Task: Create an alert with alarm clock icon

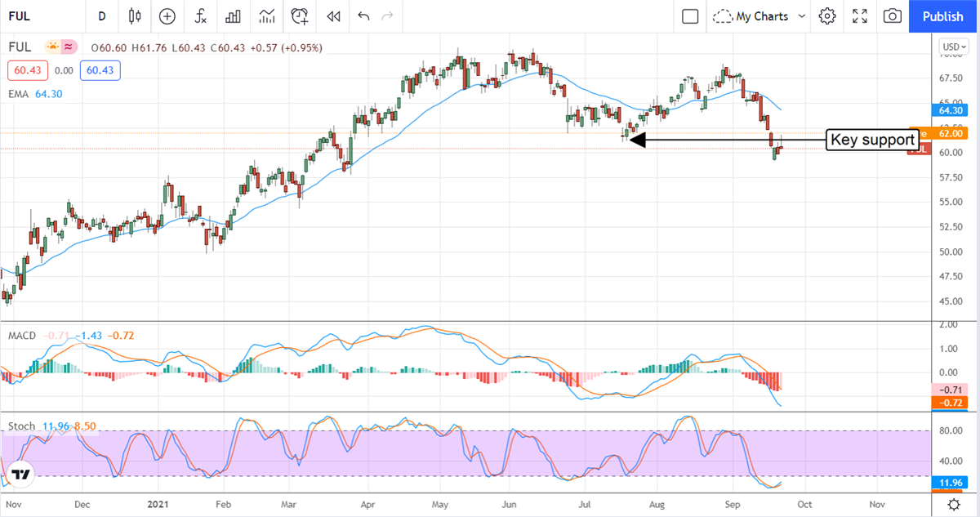Action: (300, 16)
